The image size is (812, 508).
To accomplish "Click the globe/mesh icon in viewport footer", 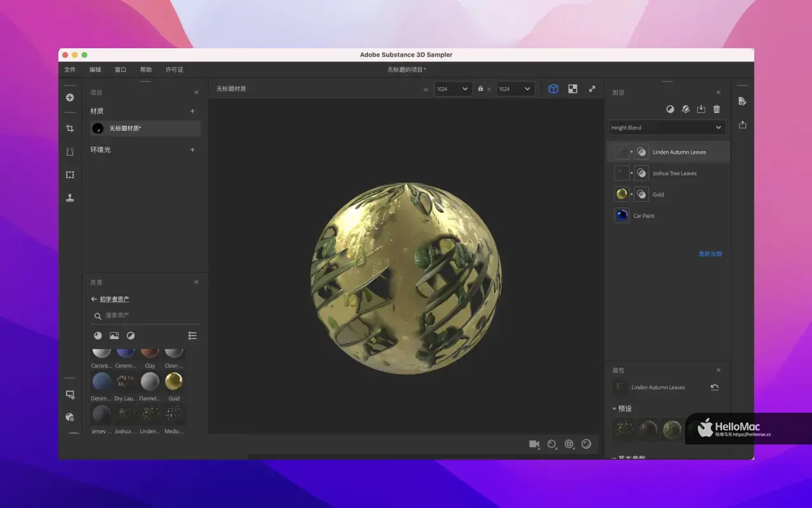I will click(569, 444).
